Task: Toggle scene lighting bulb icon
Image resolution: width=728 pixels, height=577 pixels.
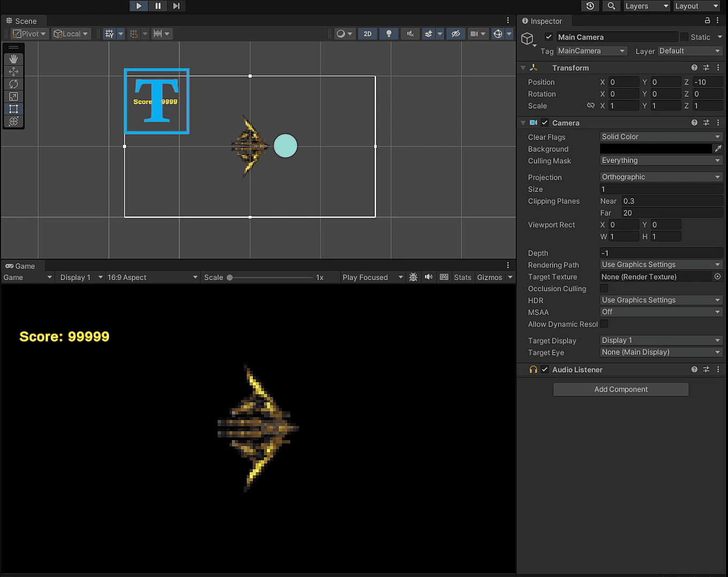Action: 389,34
